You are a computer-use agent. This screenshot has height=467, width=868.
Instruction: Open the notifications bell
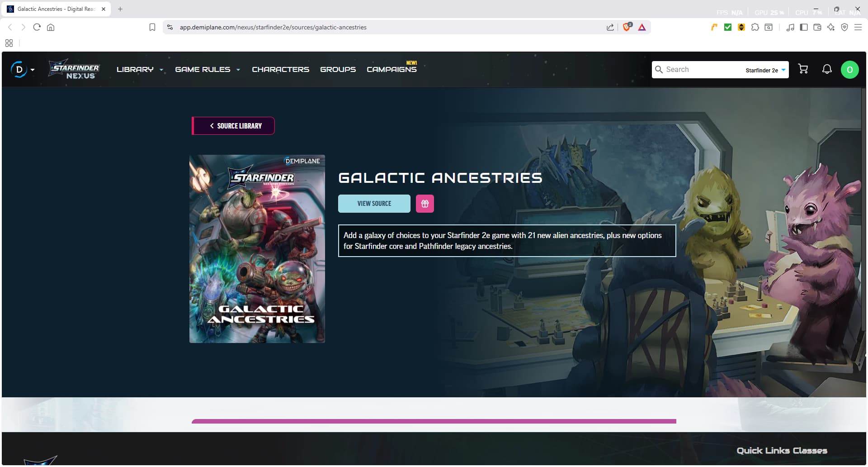[x=826, y=69]
